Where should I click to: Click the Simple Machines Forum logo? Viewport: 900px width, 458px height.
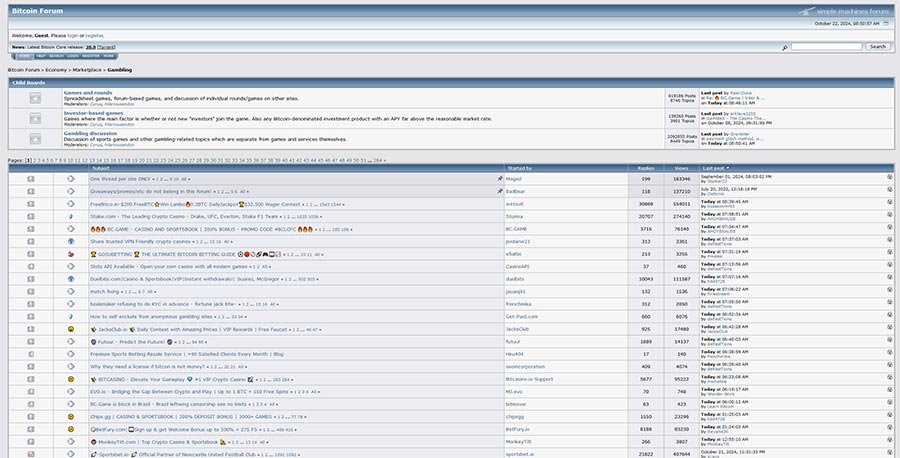click(843, 11)
